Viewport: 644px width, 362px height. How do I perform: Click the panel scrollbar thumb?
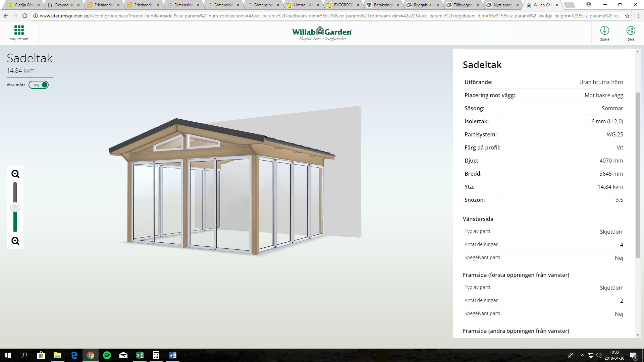point(638,175)
